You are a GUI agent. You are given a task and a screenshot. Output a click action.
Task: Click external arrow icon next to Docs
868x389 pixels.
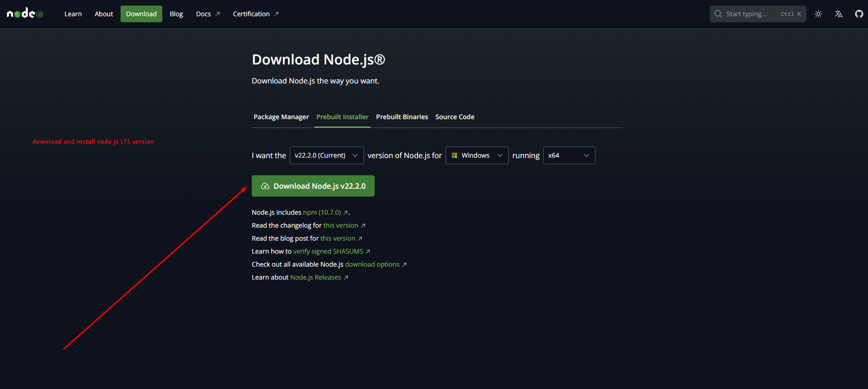[217, 14]
